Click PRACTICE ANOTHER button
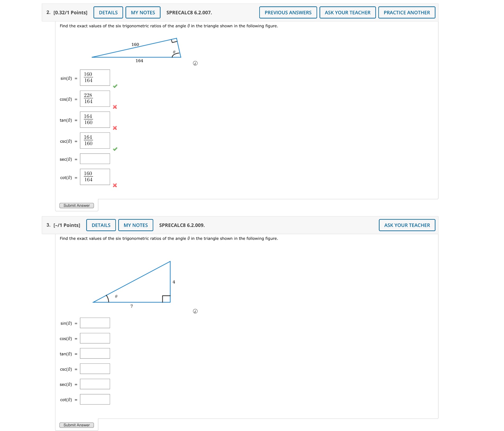Viewport: 504px width, 431px height. pos(407,12)
